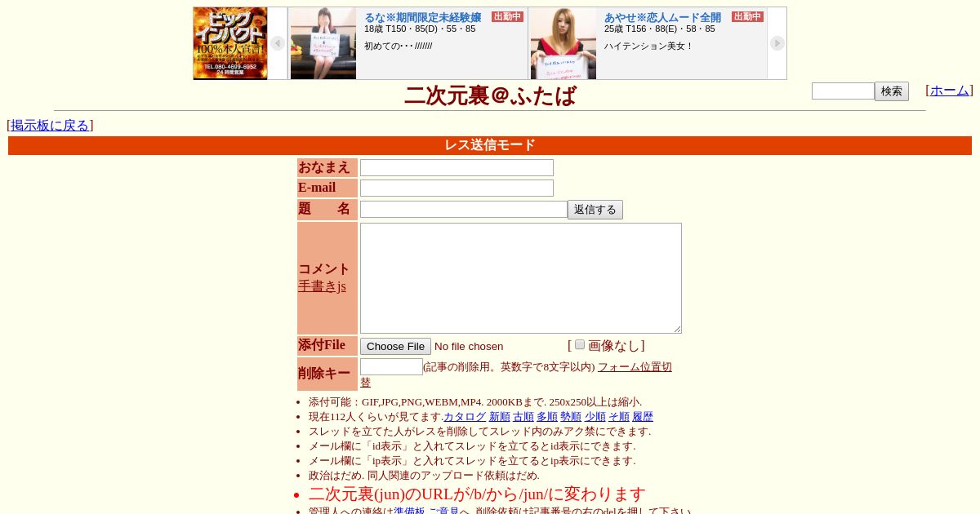The width and height of the screenshot is (980, 514).
Task: Open the 準備板 link
Action: tap(409, 511)
